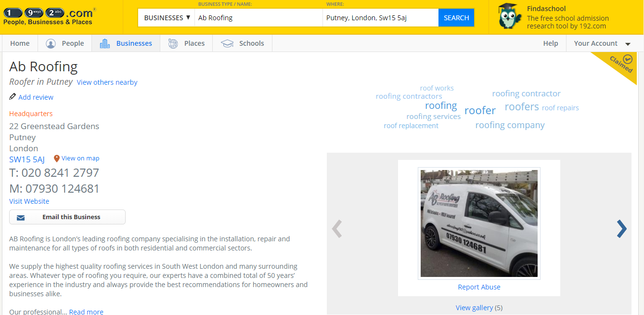Click the map pin next to View on map

coord(56,158)
